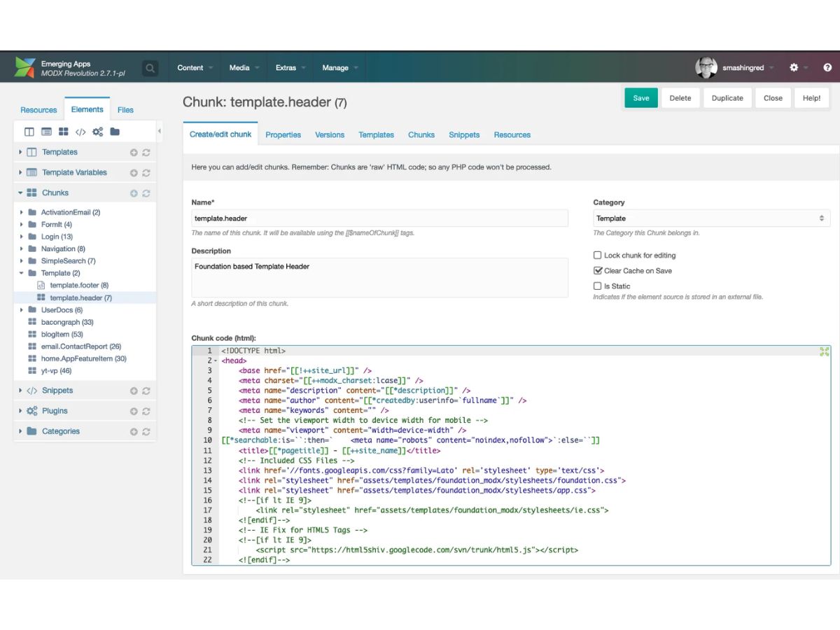Uncheck Clear Cache on Save
This screenshot has height=630, width=840.
(x=597, y=270)
